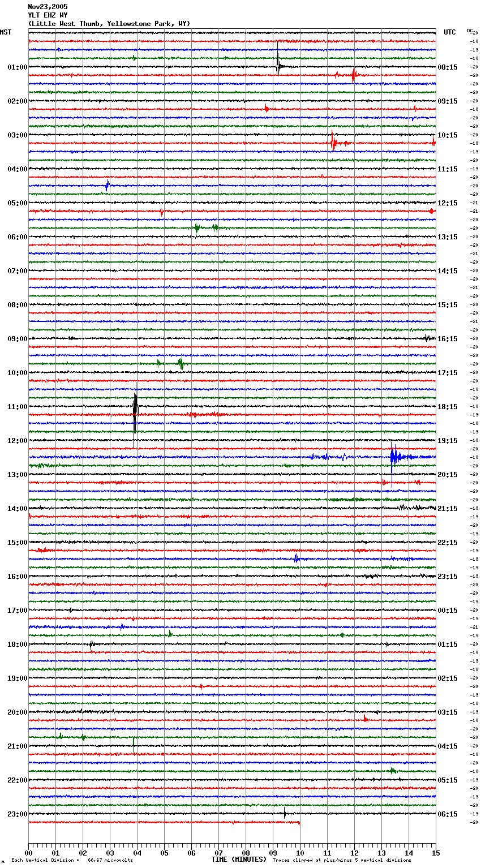Select the 21:00 MST row label
481x868 pixels.
(x=18, y=746)
